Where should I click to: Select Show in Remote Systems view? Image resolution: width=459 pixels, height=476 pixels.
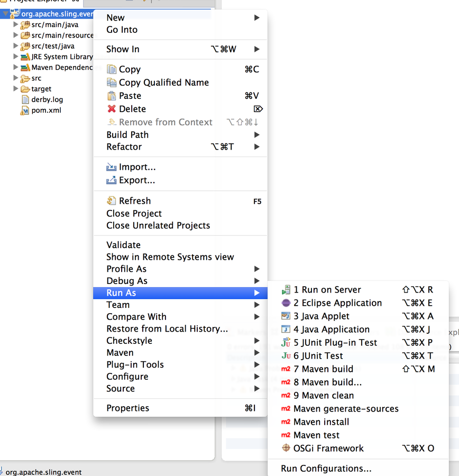pyautogui.click(x=180, y=257)
